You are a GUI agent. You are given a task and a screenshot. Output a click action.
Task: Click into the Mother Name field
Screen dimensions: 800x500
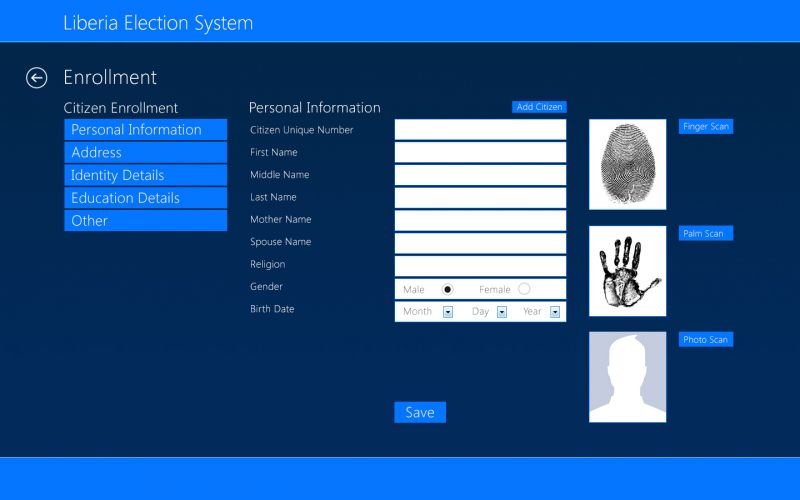480,220
